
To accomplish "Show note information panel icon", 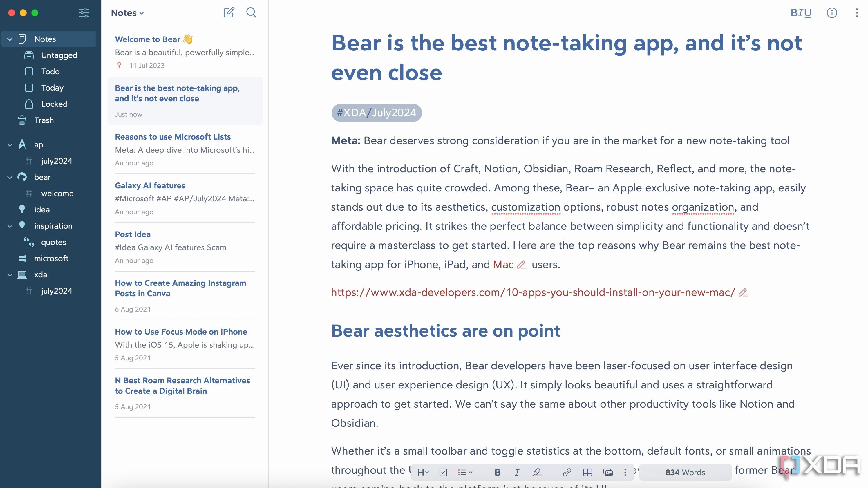I will pos(832,13).
